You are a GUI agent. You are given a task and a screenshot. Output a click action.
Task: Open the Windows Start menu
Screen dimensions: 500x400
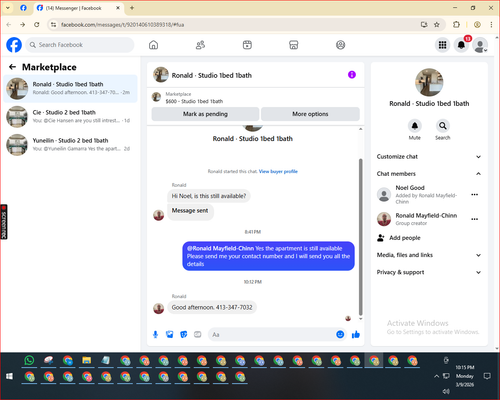[9, 376]
